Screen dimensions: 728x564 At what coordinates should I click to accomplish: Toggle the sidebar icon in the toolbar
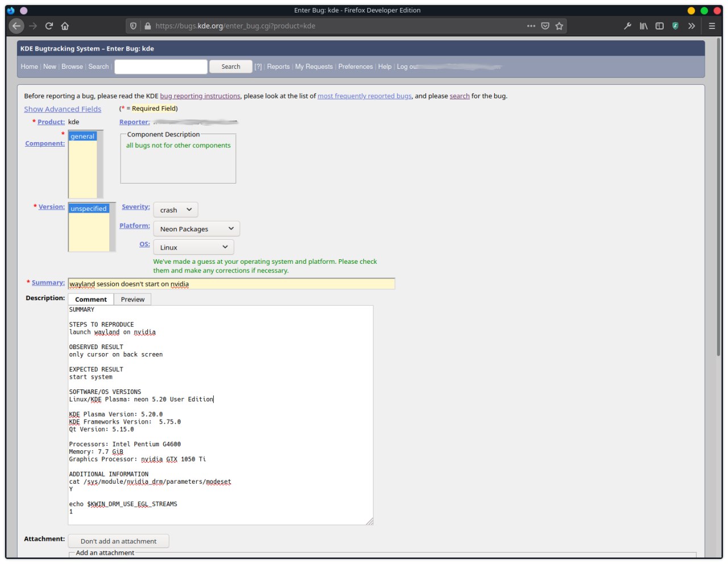click(x=660, y=26)
